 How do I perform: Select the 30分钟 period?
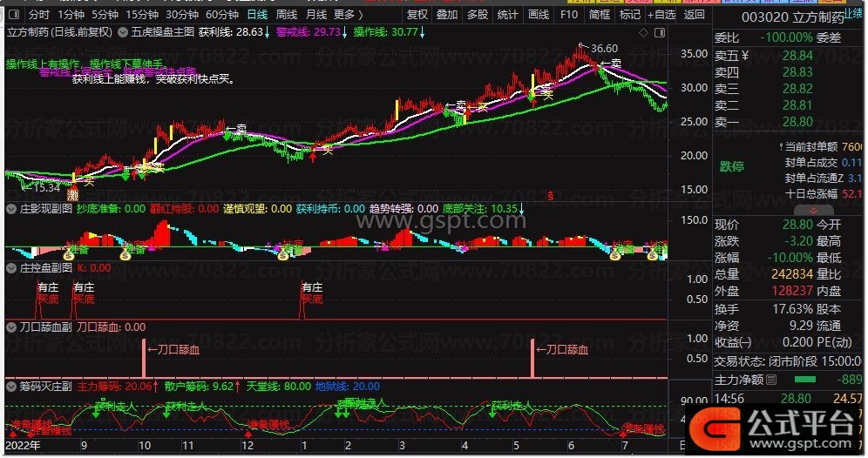pyautogui.click(x=182, y=15)
